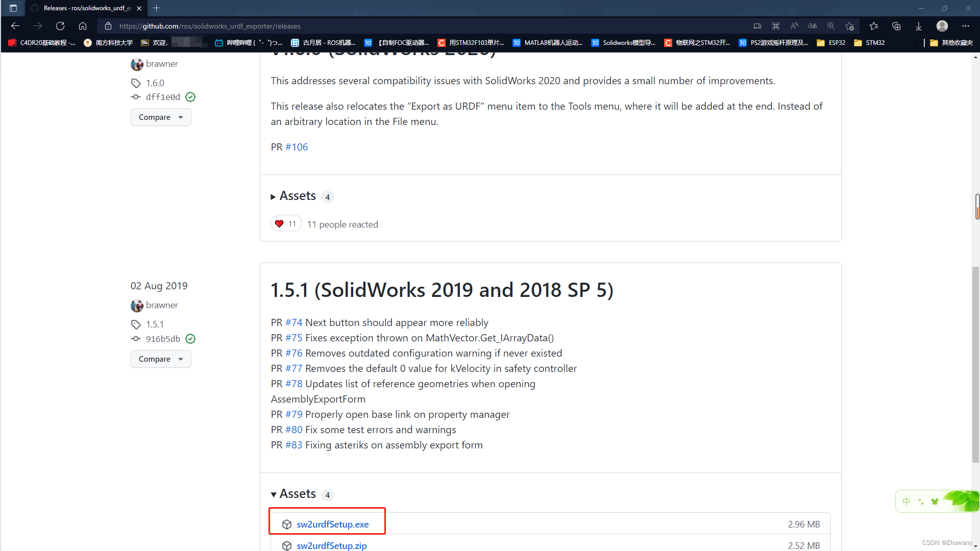
Task: Open pull request #74
Action: [x=294, y=322]
